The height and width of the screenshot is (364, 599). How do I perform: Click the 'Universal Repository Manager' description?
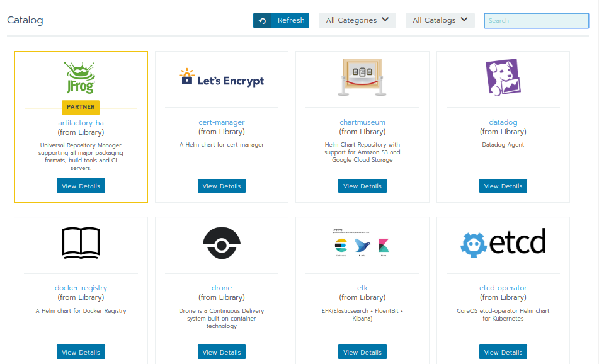pyautogui.click(x=81, y=157)
